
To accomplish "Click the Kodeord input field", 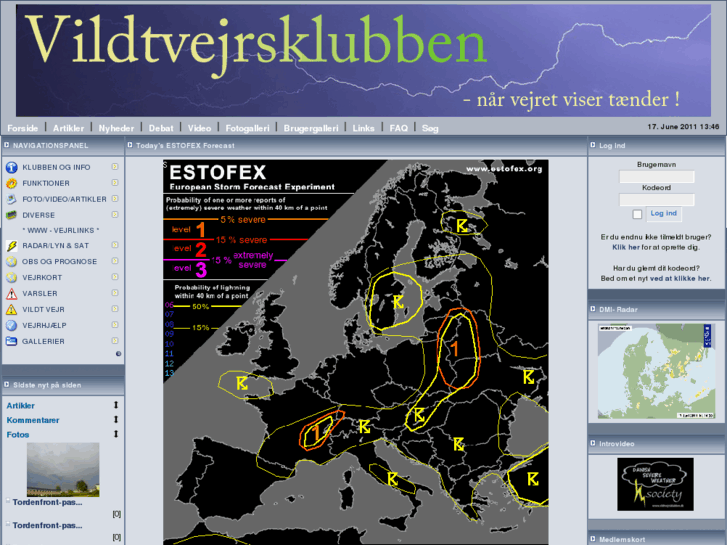I will [x=657, y=200].
